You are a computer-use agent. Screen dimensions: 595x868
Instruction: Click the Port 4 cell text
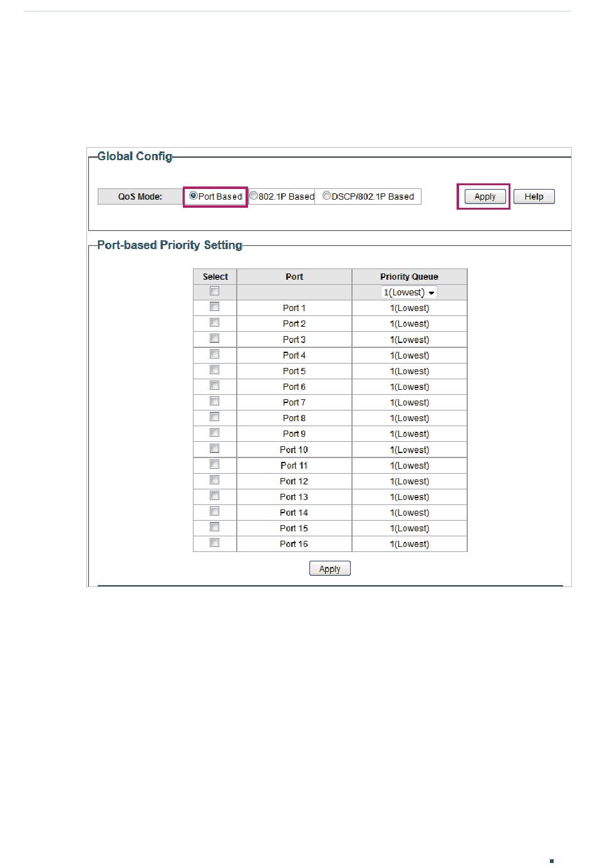[294, 355]
